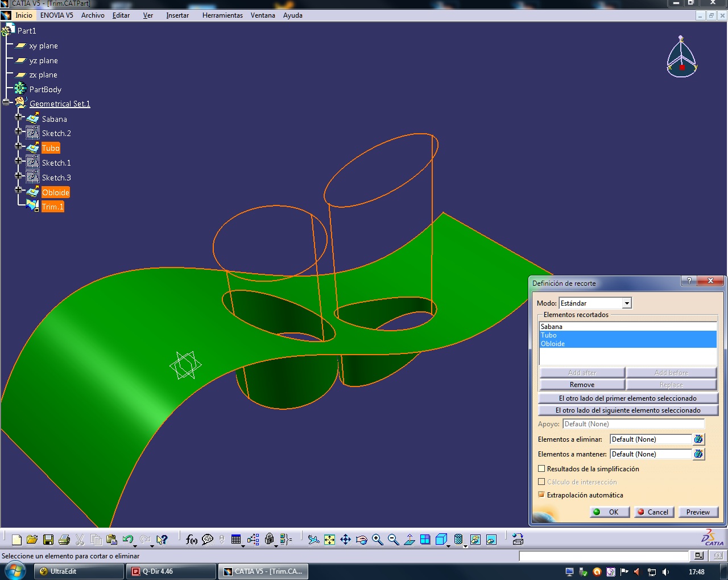Collapse the Geometrical Set.1 node
This screenshot has height=580, width=728.
click(6, 102)
